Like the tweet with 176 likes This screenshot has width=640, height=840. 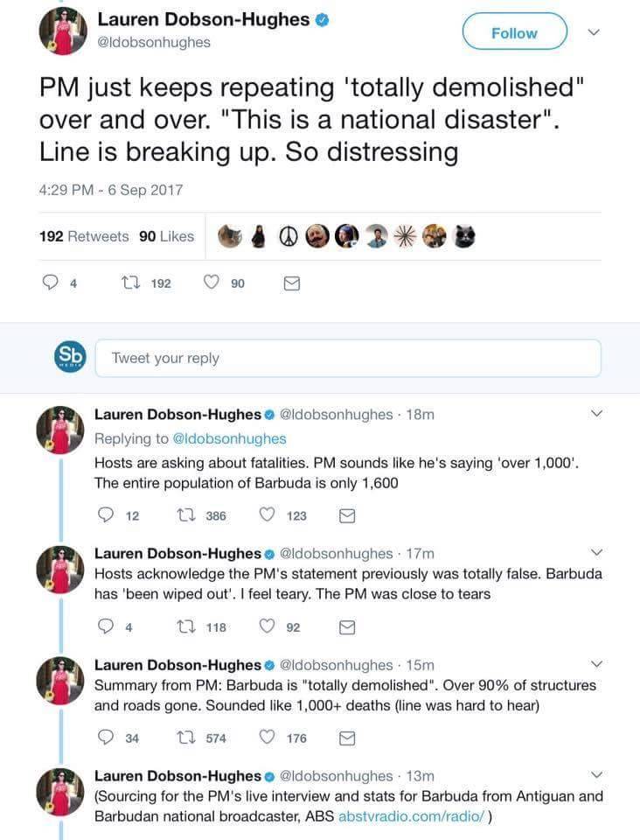[x=268, y=738]
